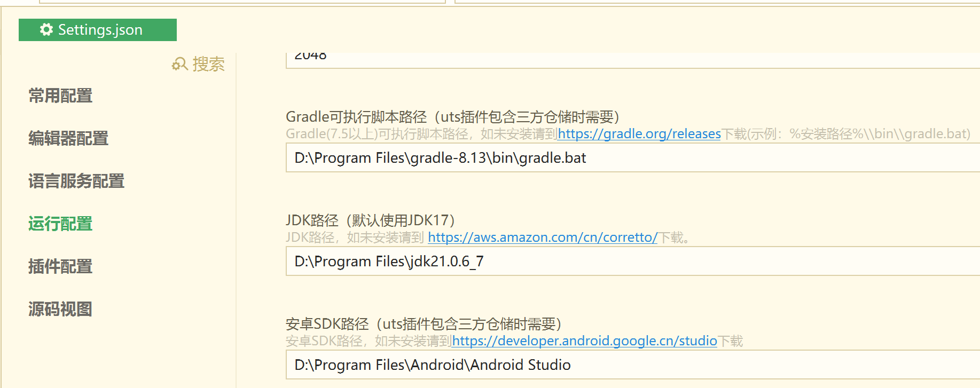Click the Android SDK path input field

(x=630, y=366)
